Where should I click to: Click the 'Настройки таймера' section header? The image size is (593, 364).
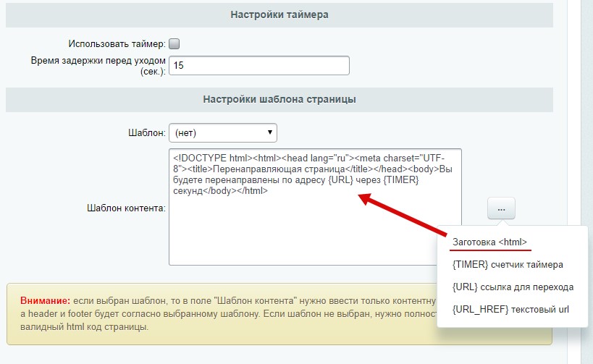pos(279,14)
